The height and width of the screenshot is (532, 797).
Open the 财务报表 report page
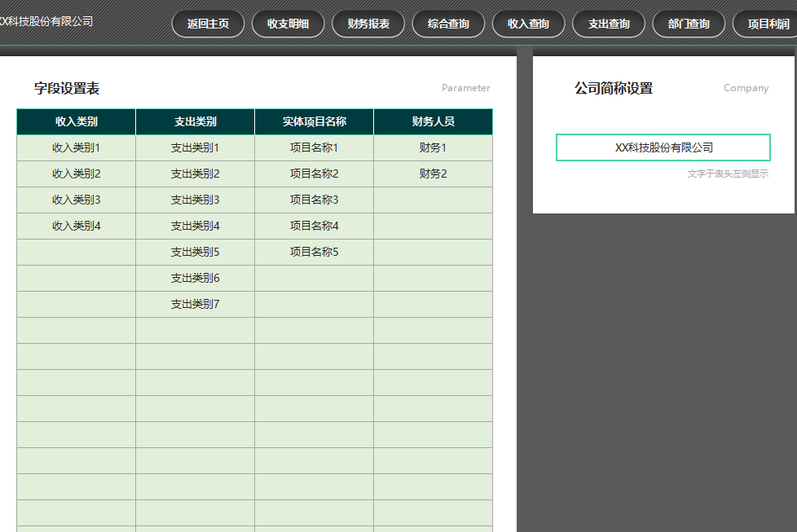[x=368, y=24]
